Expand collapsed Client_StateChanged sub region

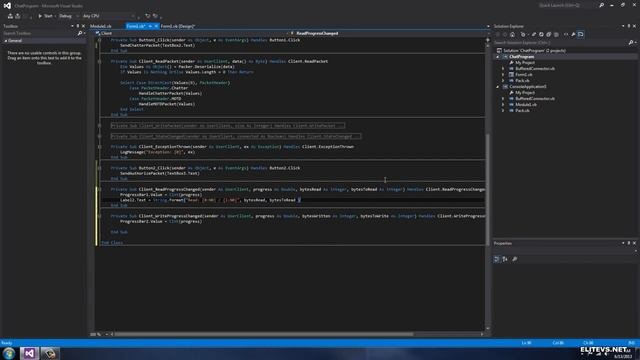99,136
